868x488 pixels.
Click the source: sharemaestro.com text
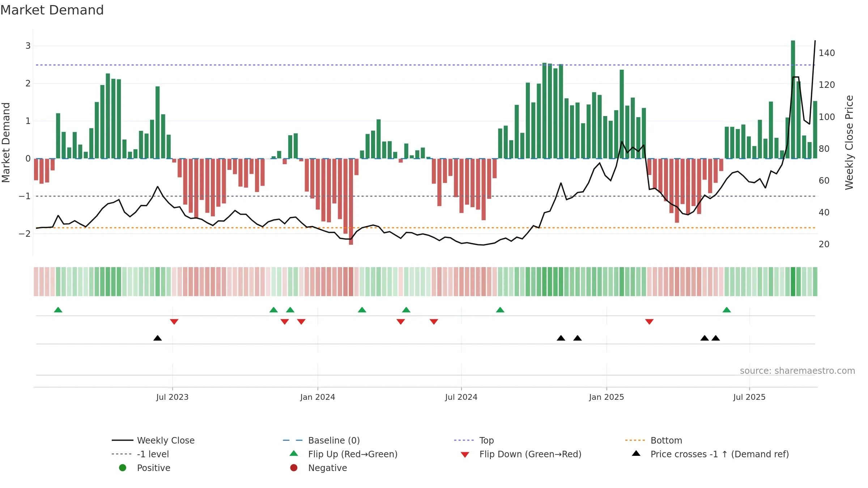click(x=797, y=371)
